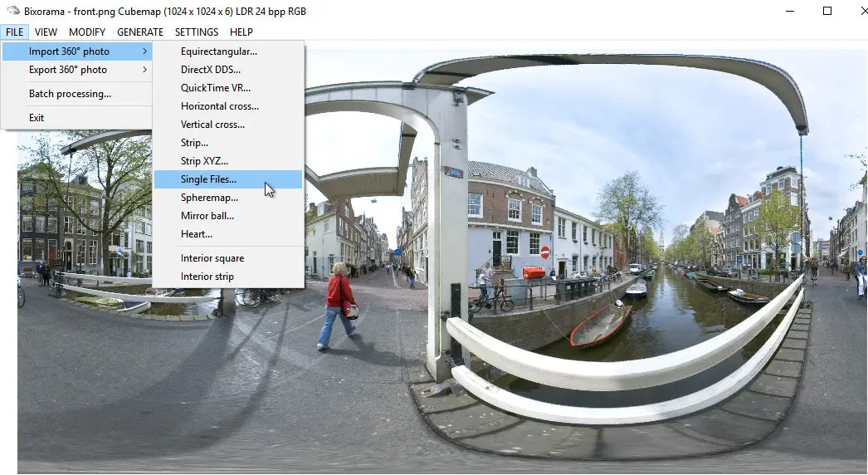868x475 pixels.
Task: Pick Vertical cross import format
Action: pos(228,125)
